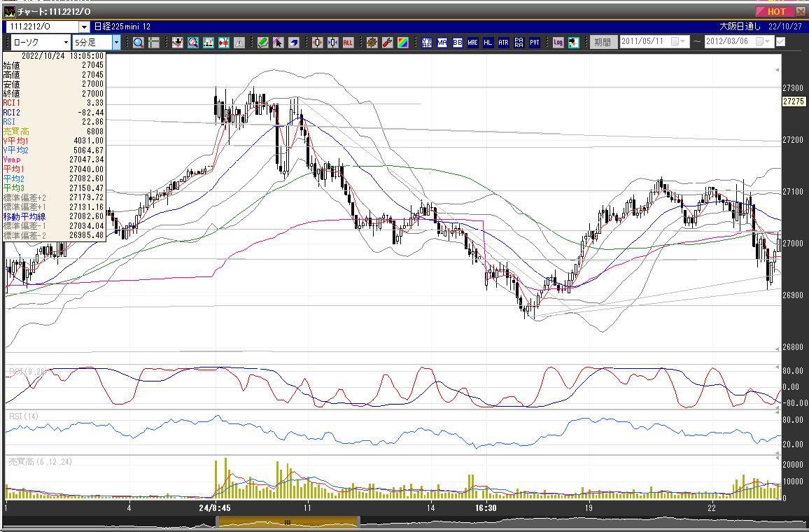Click the 始値 opening price row

54,65
